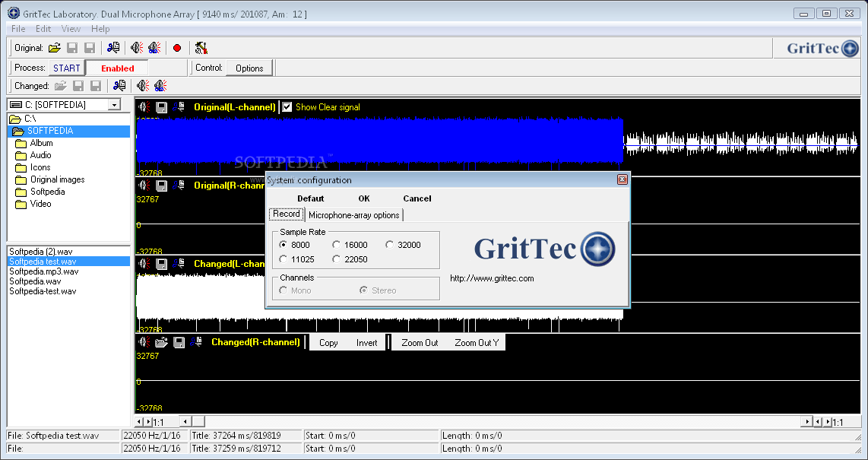Switch to the Microphone-array options tab
This screenshot has width=868, height=460.
353,215
